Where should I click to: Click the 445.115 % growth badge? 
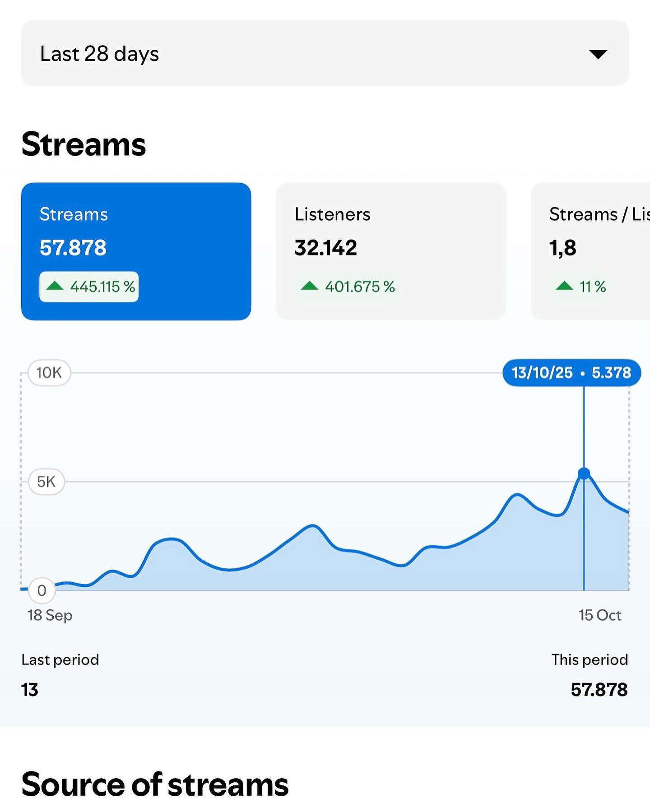pos(89,287)
